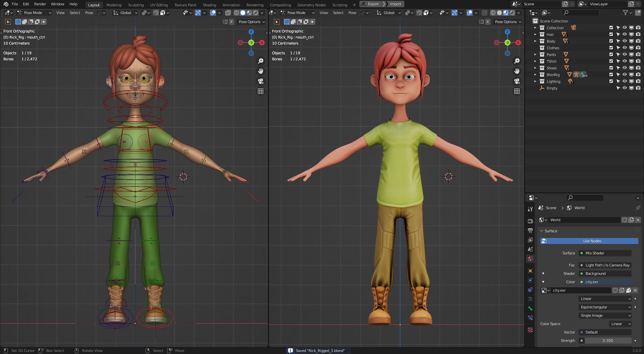This screenshot has width=644, height=354.
Task: Click the zoom magnifier in left viewport
Action: coord(261,61)
